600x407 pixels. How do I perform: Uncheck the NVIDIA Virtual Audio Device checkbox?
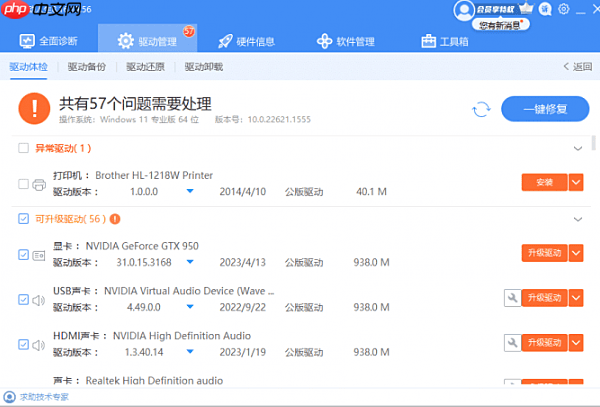(23, 300)
